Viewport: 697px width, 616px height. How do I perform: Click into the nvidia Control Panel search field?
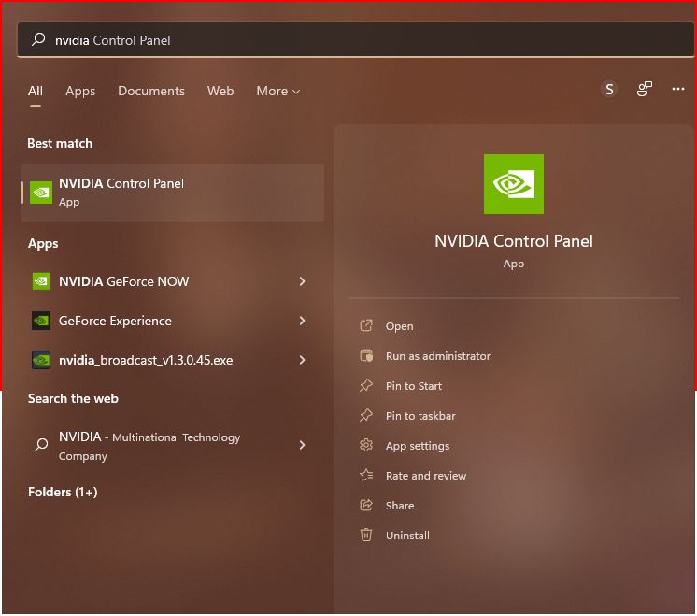coord(355,40)
